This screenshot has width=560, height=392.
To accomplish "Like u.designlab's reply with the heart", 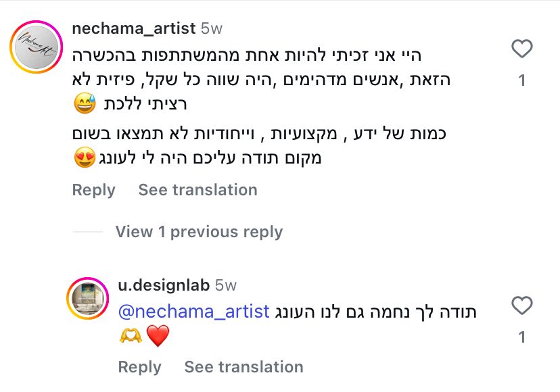I will tap(521, 306).
